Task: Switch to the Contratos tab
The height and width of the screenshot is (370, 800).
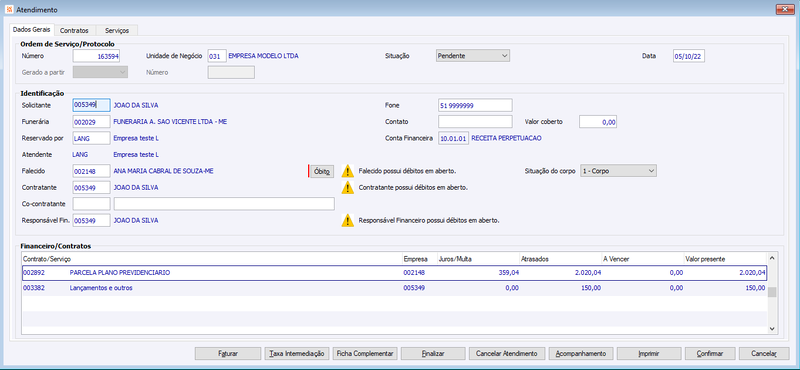Action: (x=74, y=31)
